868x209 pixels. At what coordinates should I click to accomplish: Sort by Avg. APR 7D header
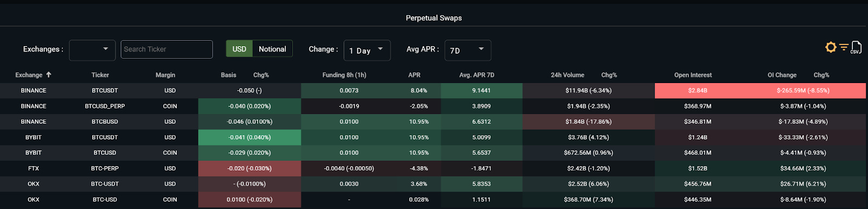click(477, 75)
